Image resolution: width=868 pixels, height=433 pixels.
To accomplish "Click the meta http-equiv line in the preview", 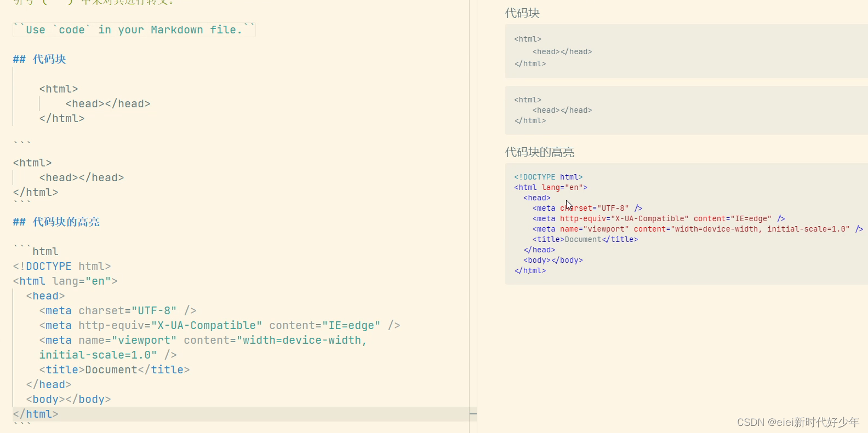I will 659,218.
